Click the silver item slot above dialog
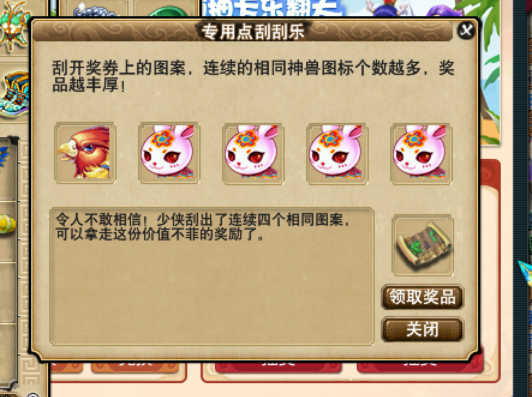Image resolution: width=532 pixels, height=397 pixels. pos(96,8)
